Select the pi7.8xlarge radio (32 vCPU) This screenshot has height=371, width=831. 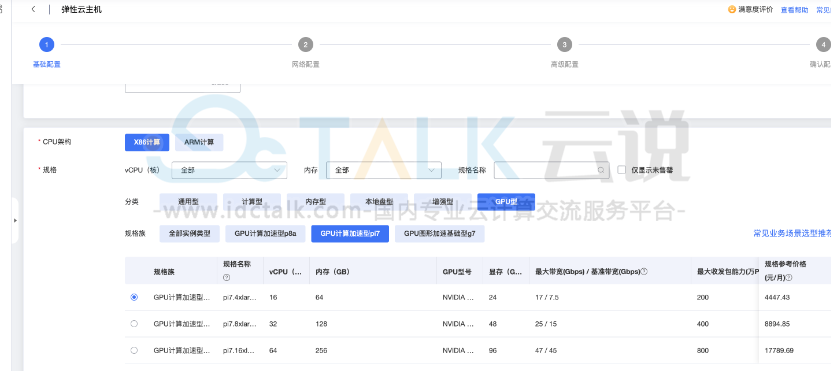pos(134,324)
